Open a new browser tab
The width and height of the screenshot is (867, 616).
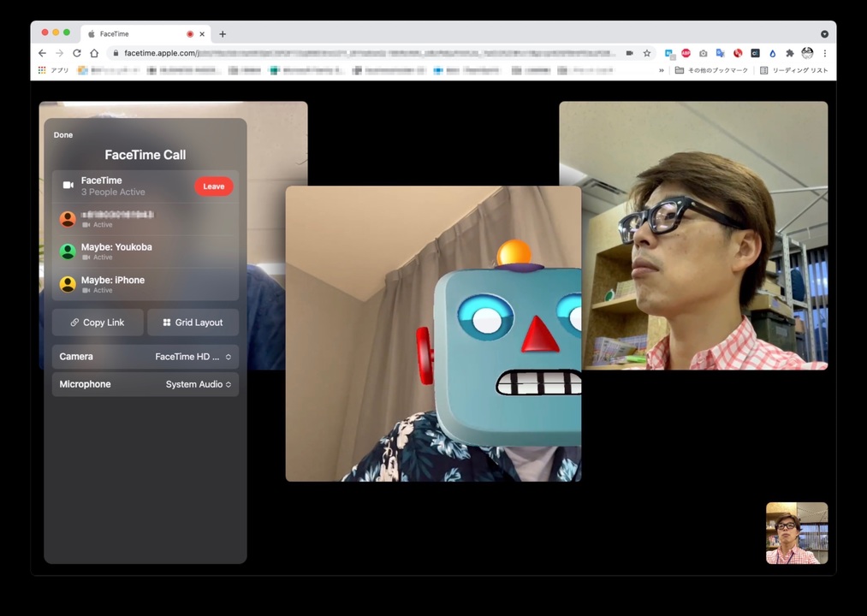223,34
